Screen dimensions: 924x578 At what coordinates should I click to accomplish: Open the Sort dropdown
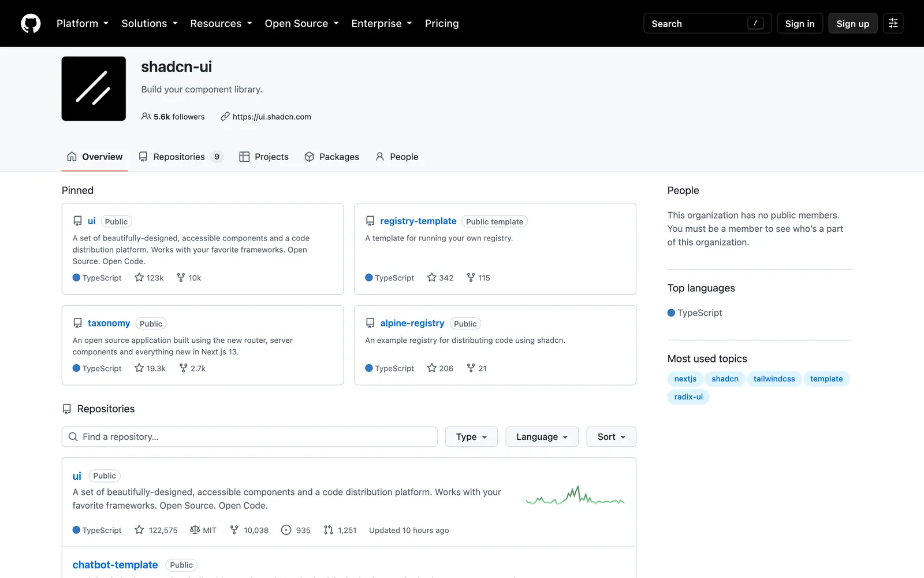(611, 437)
